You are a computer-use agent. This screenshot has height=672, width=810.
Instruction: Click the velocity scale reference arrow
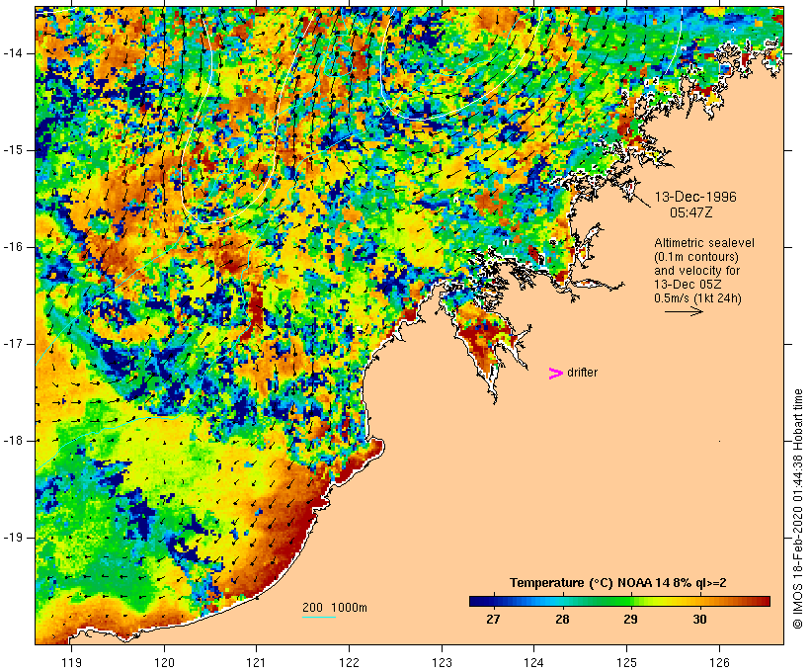tap(684, 311)
